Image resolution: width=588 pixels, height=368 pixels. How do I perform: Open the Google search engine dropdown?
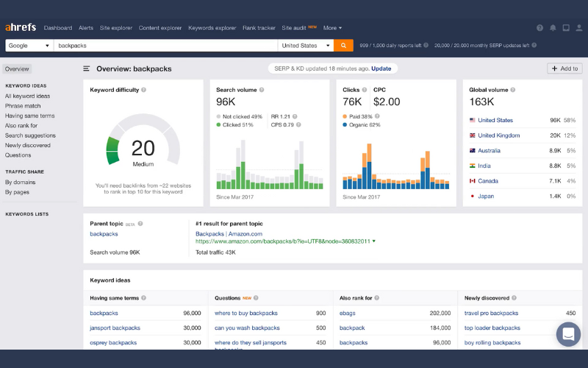coord(29,46)
